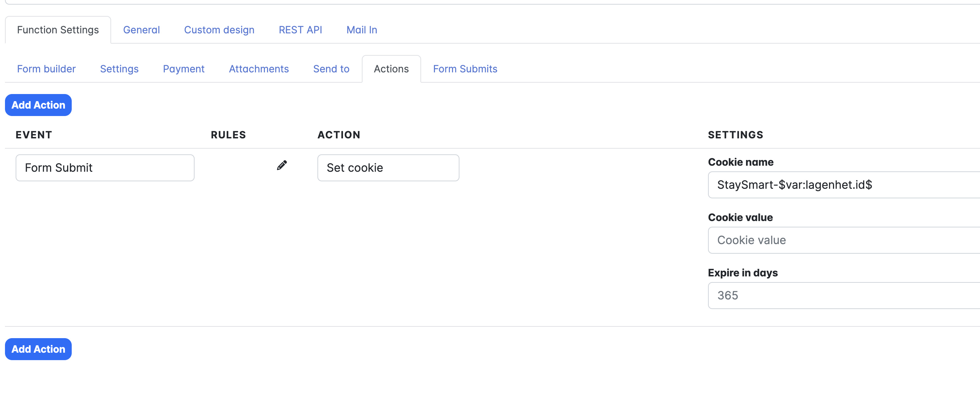Go to the REST API tab
This screenshot has height=413, width=980.
click(300, 30)
